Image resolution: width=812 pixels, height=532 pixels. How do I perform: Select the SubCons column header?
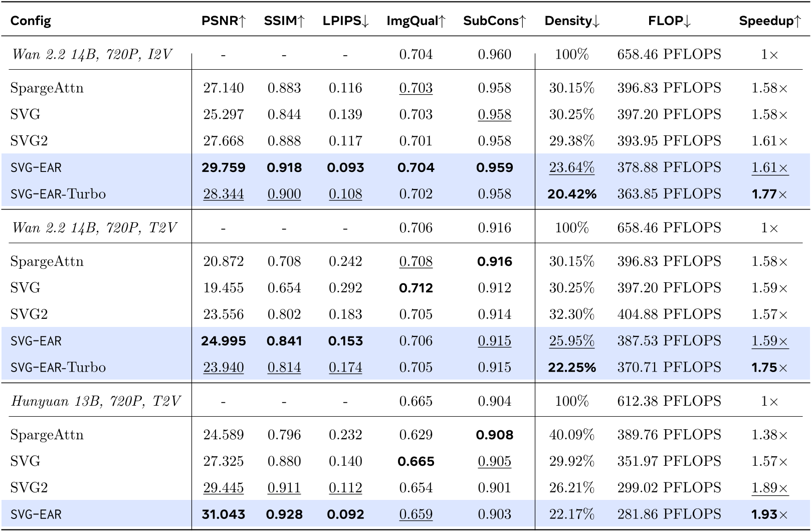click(494, 21)
